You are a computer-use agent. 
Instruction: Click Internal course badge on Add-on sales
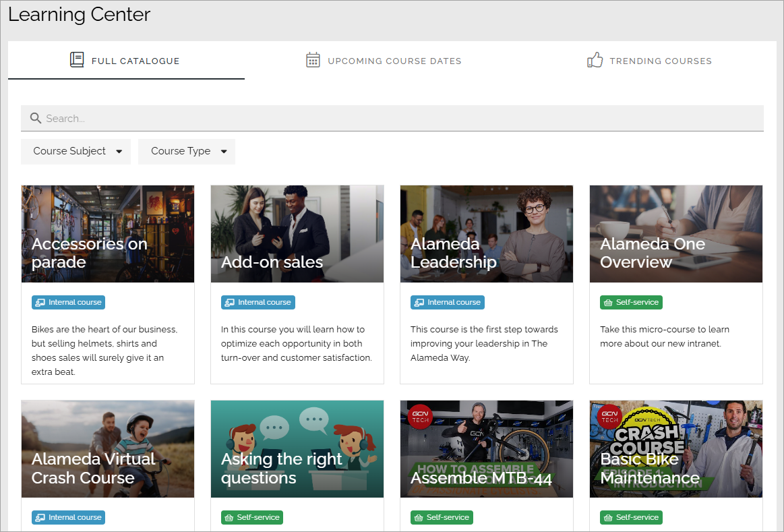pyautogui.click(x=258, y=302)
